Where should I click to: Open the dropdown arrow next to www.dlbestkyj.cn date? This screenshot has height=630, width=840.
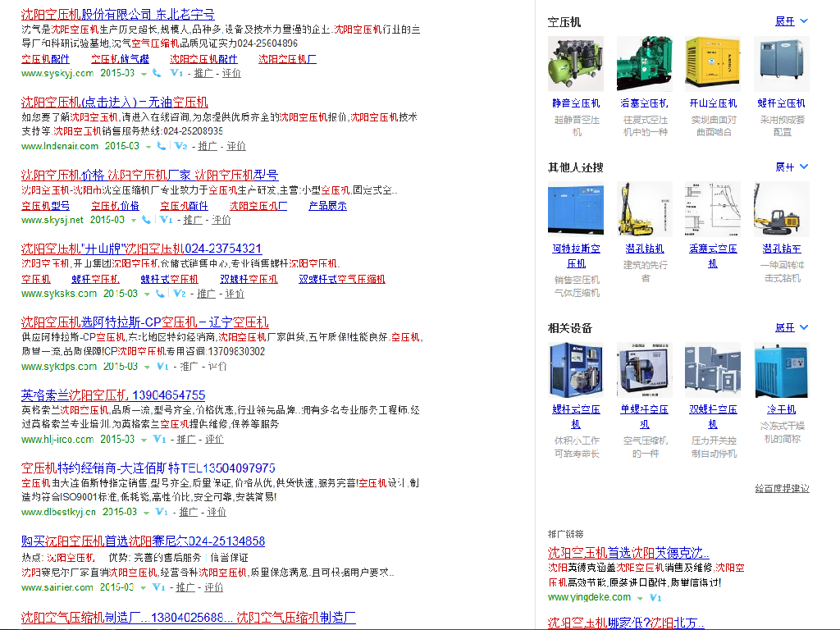pyautogui.click(x=146, y=514)
